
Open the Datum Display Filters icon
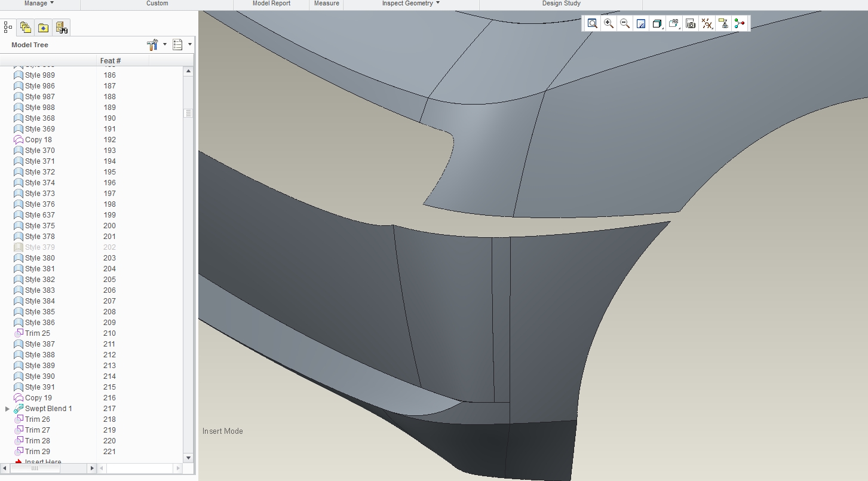click(x=707, y=24)
